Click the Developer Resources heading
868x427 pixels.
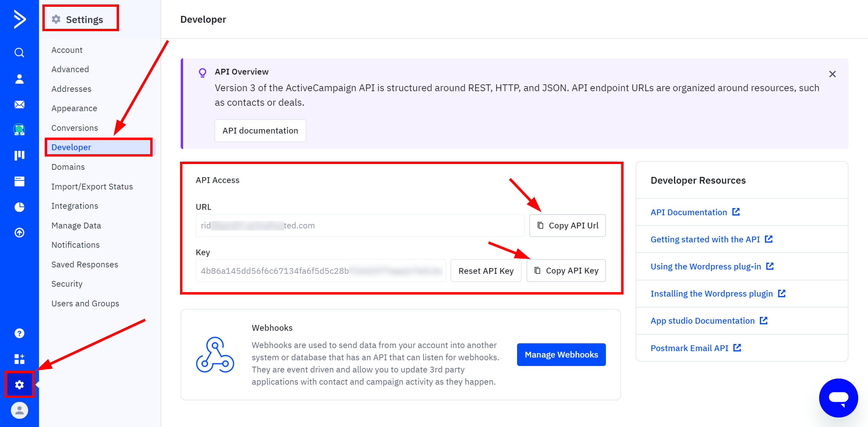pos(698,180)
